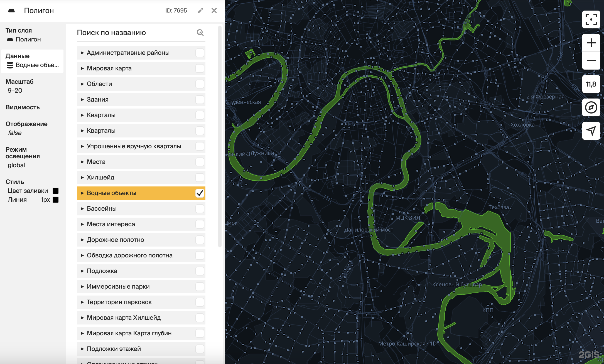This screenshot has width=604, height=364.
Task: Activate fullscreen map frame icon
Action: click(591, 19)
